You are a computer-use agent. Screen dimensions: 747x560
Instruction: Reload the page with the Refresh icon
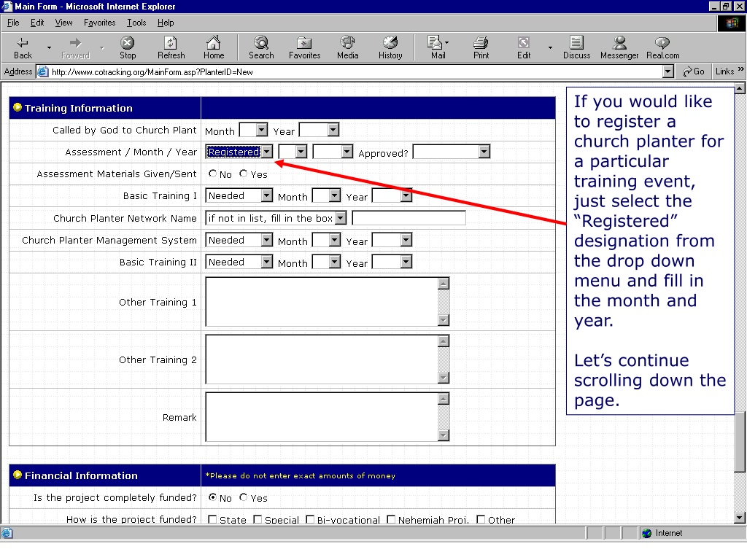(171, 47)
